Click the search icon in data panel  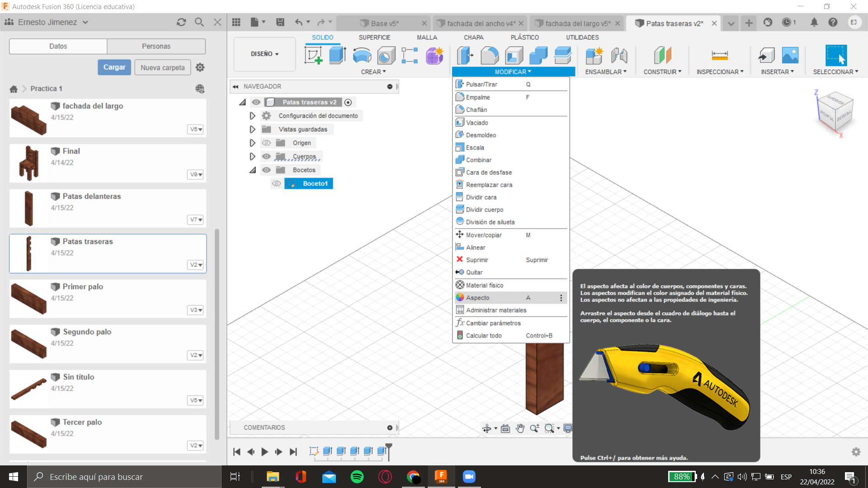point(199,22)
